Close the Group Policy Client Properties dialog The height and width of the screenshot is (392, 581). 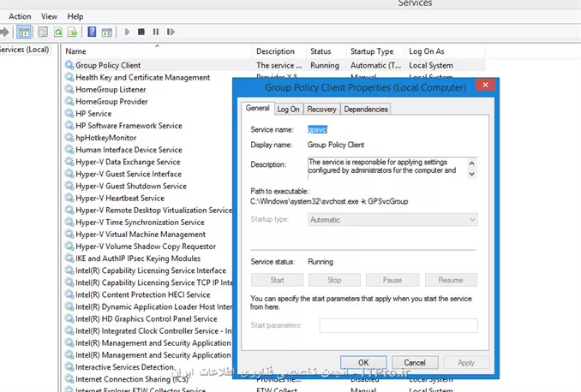click(485, 85)
